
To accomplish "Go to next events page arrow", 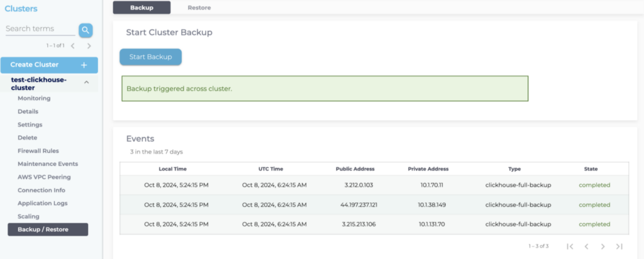I will tap(602, 246).
